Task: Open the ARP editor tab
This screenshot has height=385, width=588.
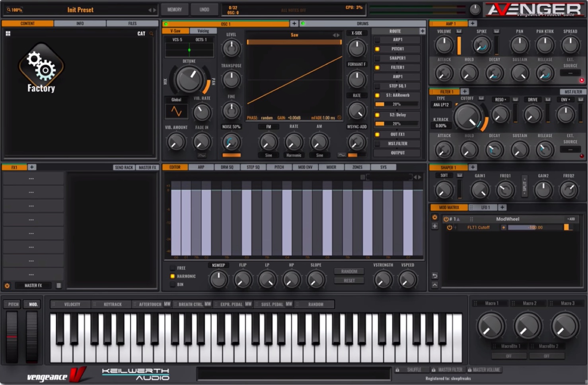Action: (201, 167)
